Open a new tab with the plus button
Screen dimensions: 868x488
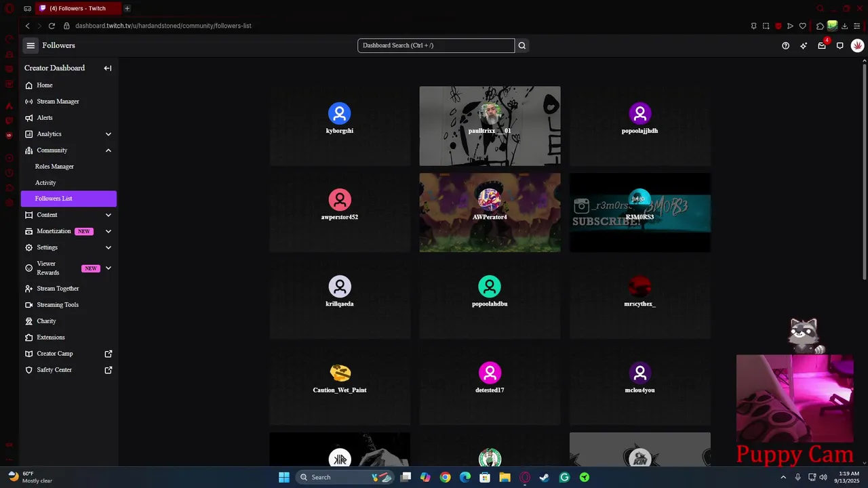tap(127, 8)
